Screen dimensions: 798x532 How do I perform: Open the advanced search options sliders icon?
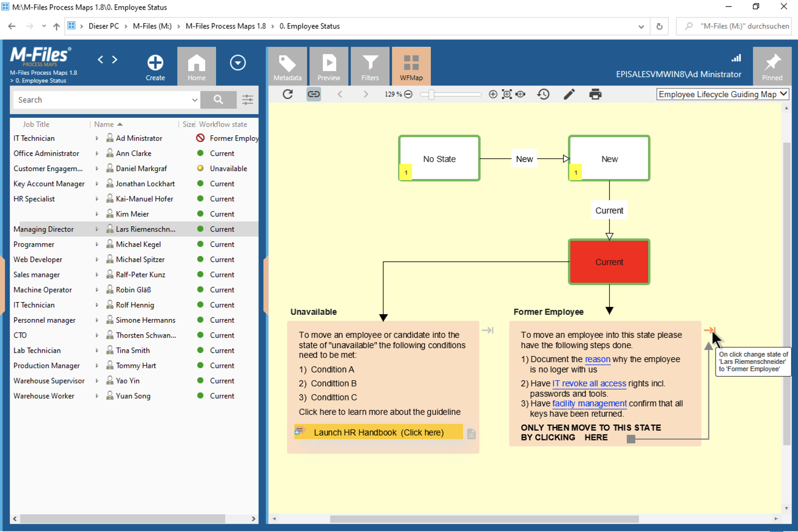tap(248, 100)
